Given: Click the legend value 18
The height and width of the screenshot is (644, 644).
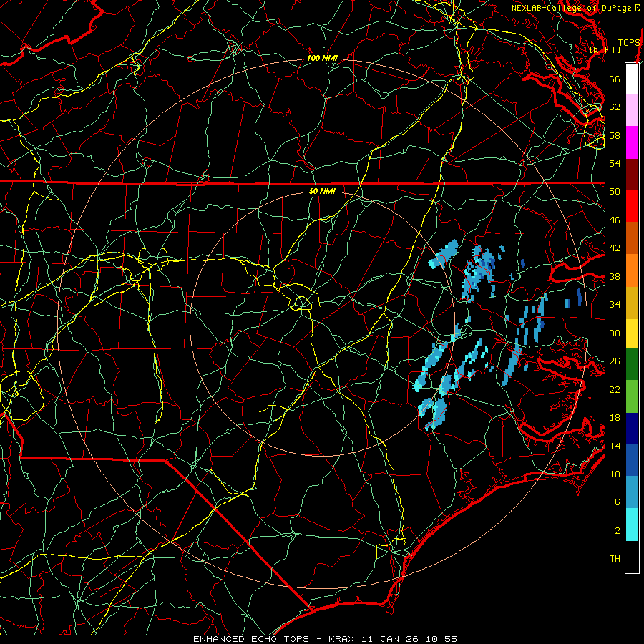Looking at the screenshot, I should 615,418.
